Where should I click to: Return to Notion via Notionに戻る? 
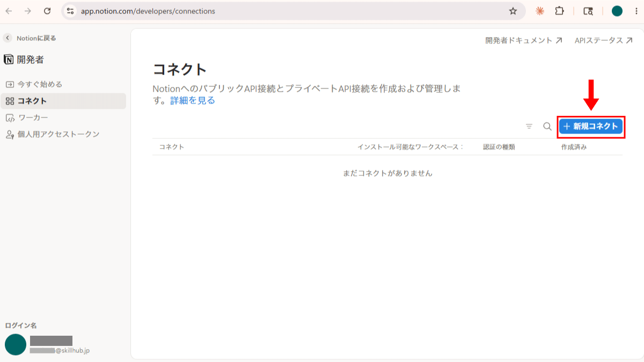click(36, 38)
